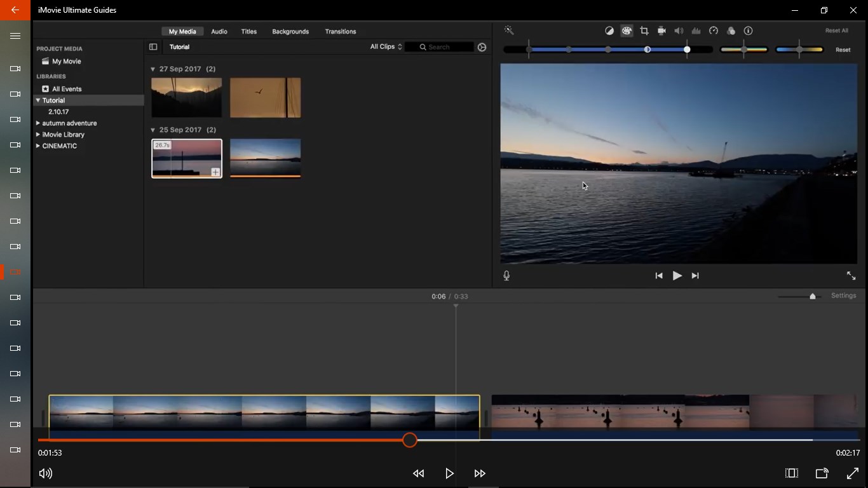The width and height of the screenshot is (868, 488).
Task: Select the crop tool icon
Action: [x=644, y=30]
